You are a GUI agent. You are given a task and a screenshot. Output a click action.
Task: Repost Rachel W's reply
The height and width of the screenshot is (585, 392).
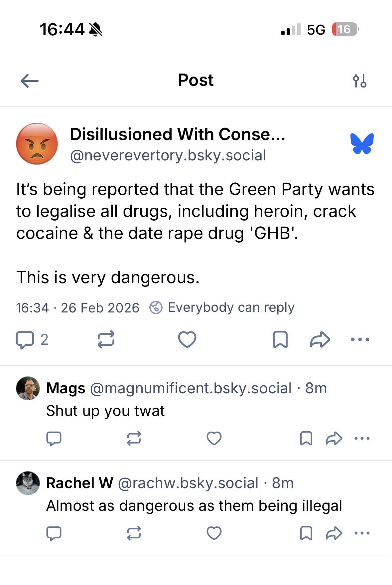134,533
